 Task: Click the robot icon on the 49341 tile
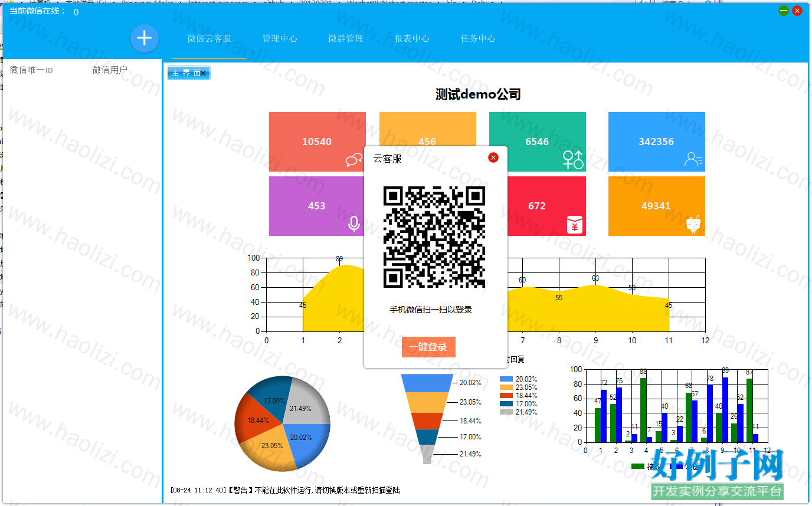(693, 224)
